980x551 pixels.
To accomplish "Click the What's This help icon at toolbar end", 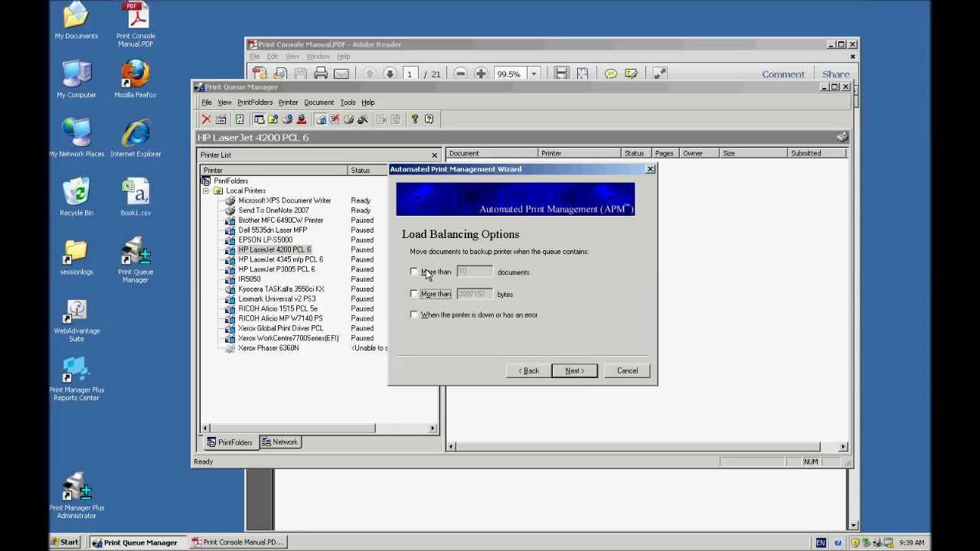I will (x=429, y=119).
